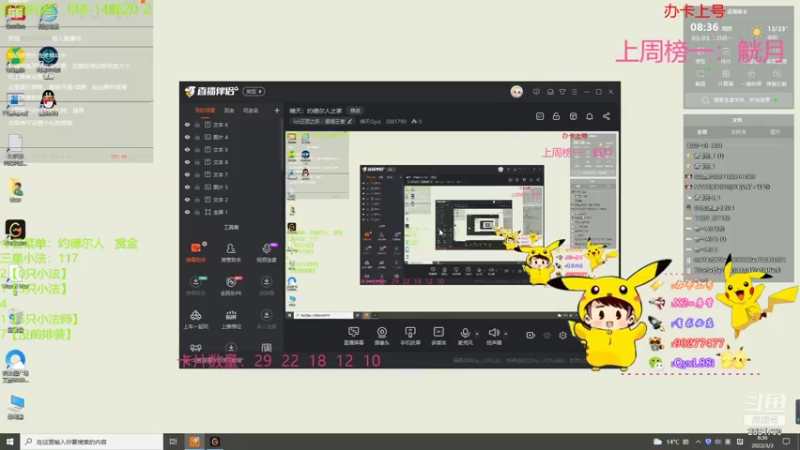Select middle tab in desktop 文档 widget
Screen dimensions: 800x450
pyautogui.click(x=738, y=132)
